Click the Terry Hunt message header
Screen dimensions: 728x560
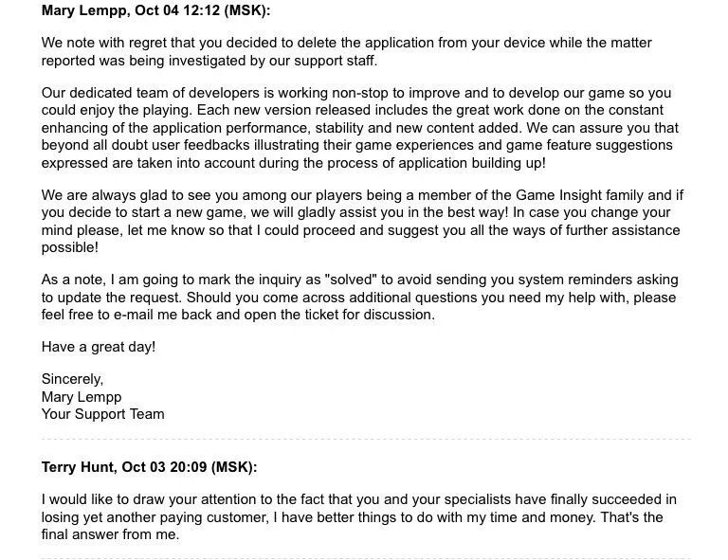point(149,467)
